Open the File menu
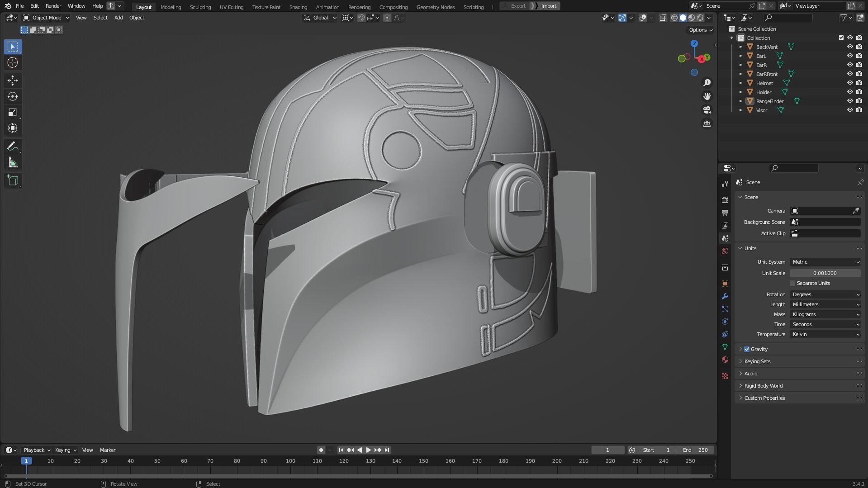Screen dimensions: 868x488 [19, 6]
